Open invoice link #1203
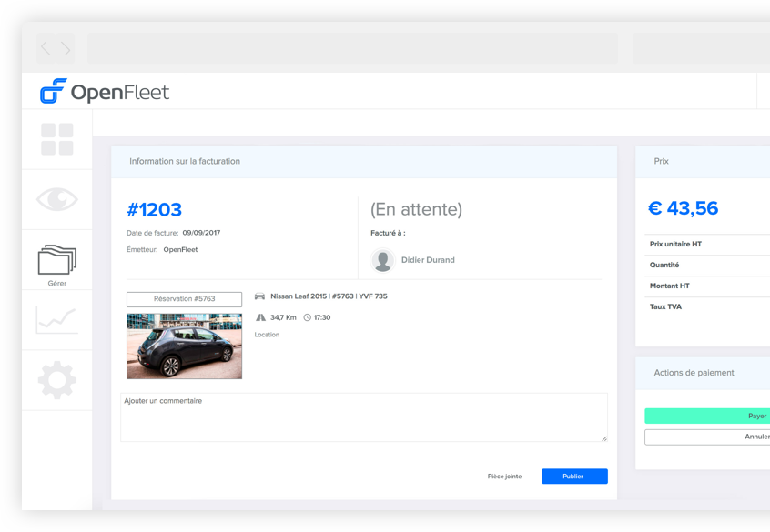Screen dimensions: 770x532 click(155, 209)
